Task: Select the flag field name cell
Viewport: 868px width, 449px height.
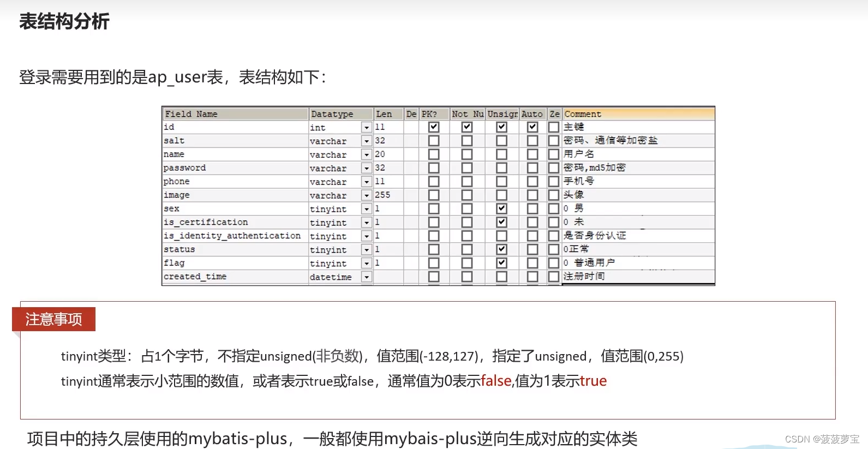Action: click(236, 263)
